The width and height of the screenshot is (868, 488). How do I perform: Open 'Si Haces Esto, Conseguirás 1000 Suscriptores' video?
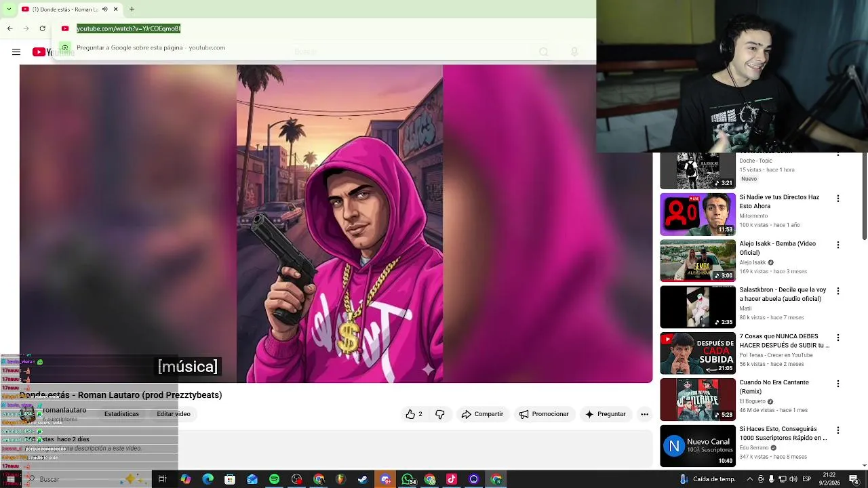698,446
